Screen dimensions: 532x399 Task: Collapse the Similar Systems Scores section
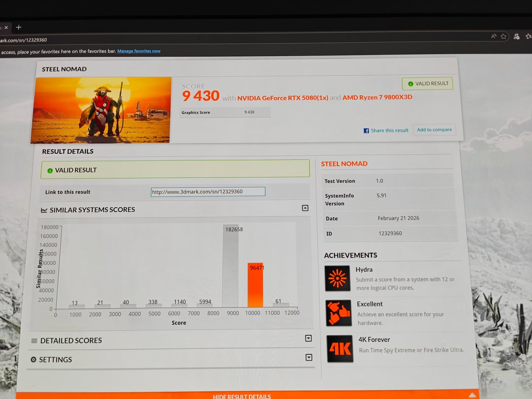(305, 208)
